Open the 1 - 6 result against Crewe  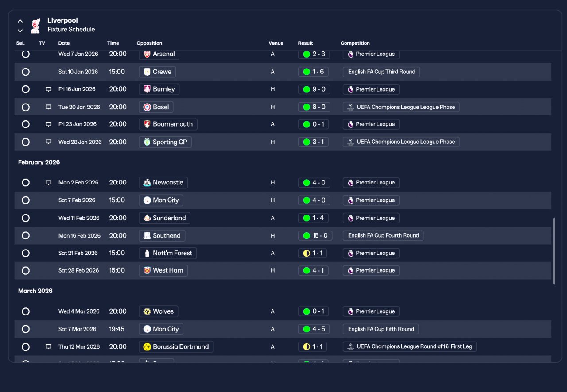coord(314,72)
